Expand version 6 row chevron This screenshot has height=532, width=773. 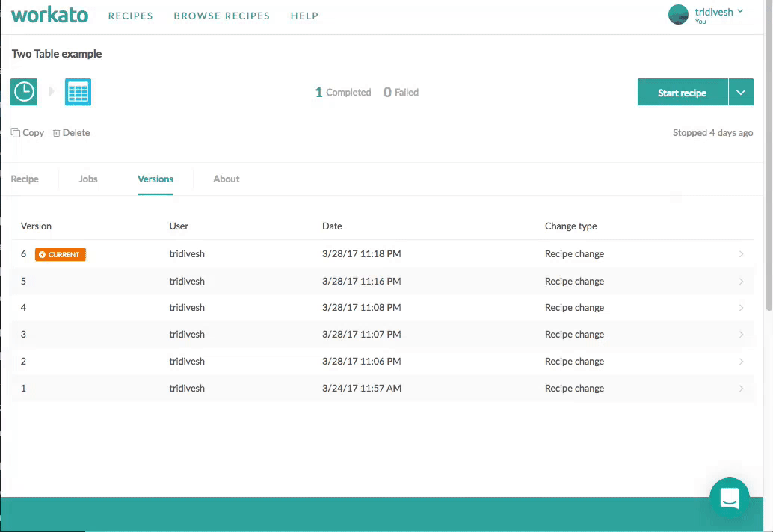[741, 254]
